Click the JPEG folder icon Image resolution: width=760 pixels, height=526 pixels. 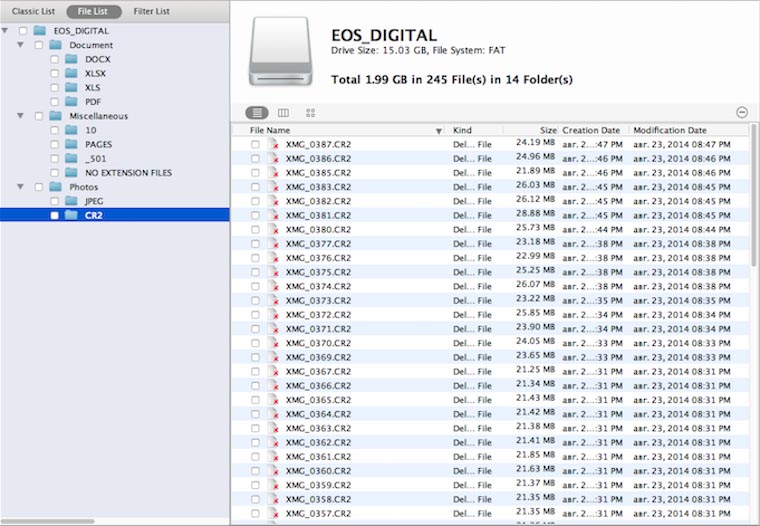tap(71, 201)
